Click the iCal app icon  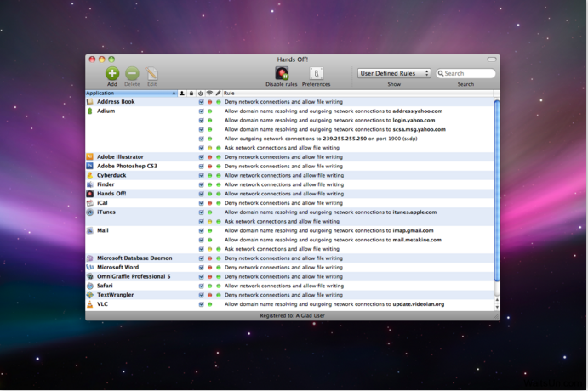tap(90, 203)
